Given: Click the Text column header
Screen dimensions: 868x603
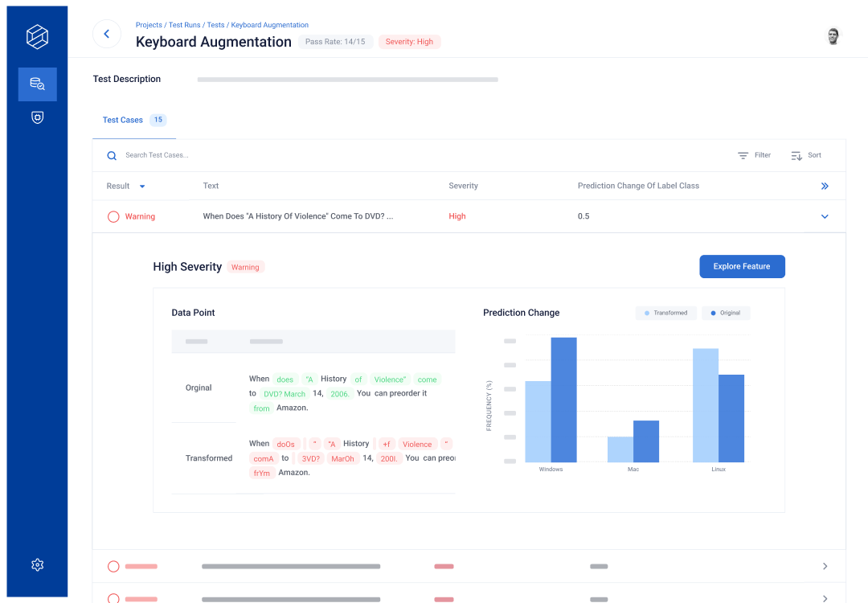Looking at the screenshot, I should pyautogui.click(x=211, y=186).
